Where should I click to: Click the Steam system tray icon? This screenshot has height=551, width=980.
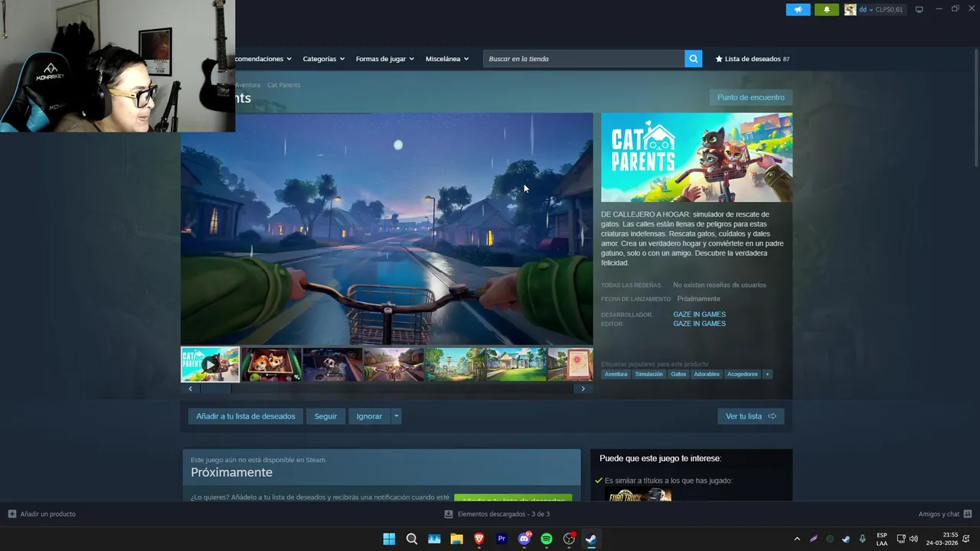point(846,539)
